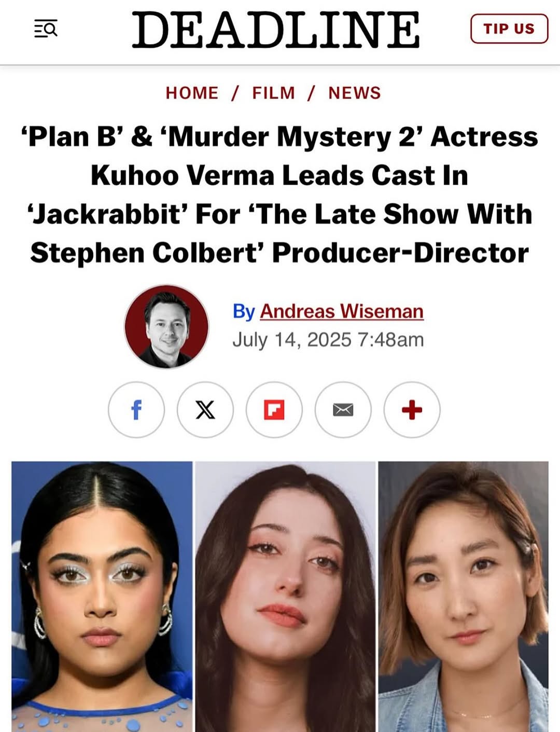Share article on Facebook
The image size is (560, 732).
(x=136, y=410)
